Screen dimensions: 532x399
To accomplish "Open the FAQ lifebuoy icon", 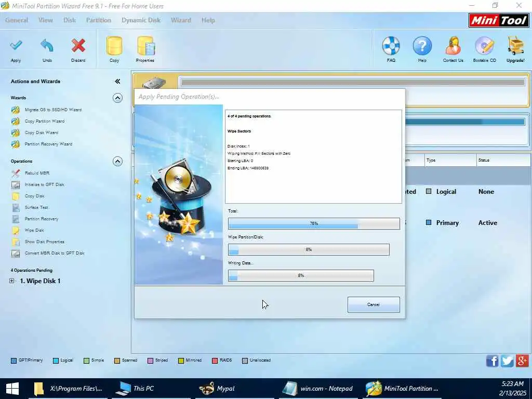I will click(391, 46).
